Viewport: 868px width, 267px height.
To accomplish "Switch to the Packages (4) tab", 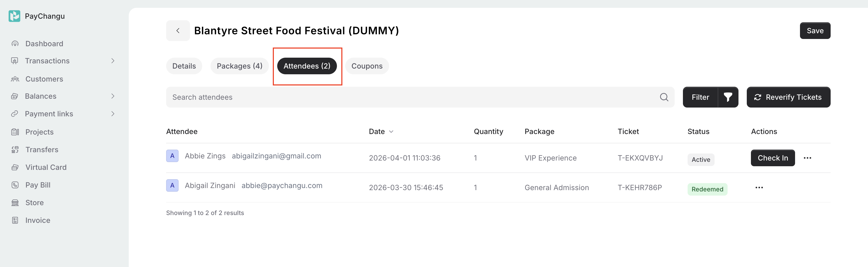I will click(239, 66).
